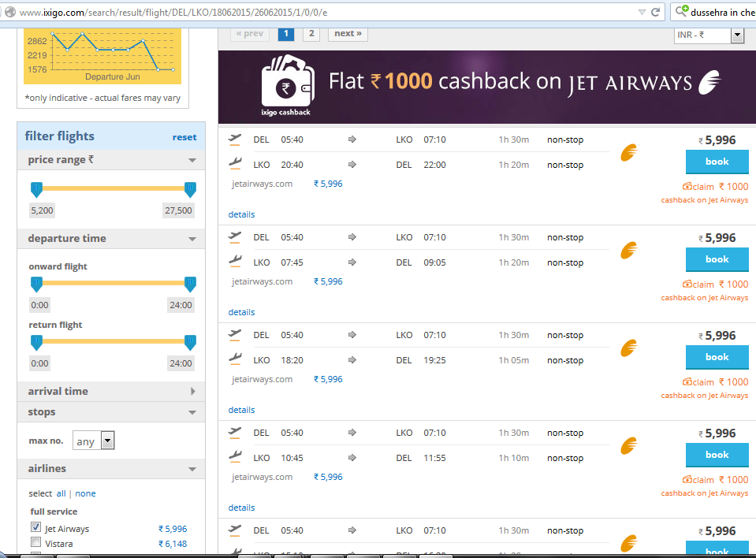Open details for LKO 20:40 return flight
Image resolution: width=756 pixels, height=558 pixels.
241,214
